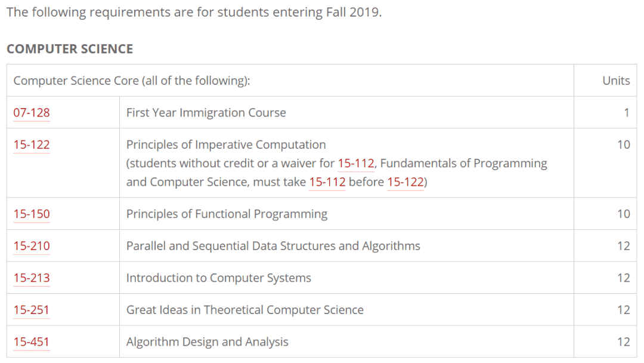Open the 07-128 course link
Screen dimensions: 644x363
pos(32,113)
